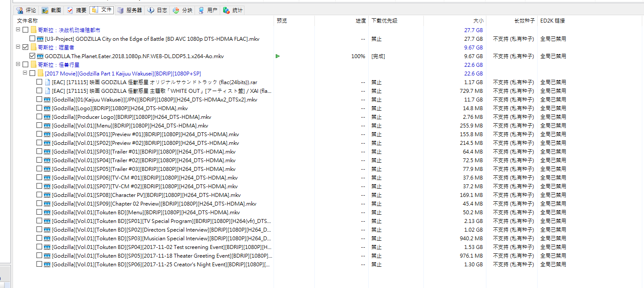Click the 哥斯拉：决战机动增殖都市 folder icon

pos(33,30)
